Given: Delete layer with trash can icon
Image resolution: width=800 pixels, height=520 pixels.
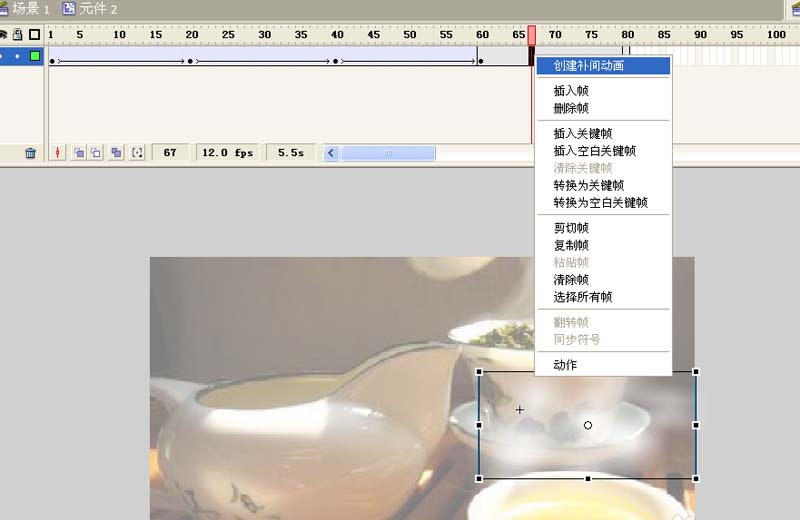Looking at the screenshot, I should [31, 153].
